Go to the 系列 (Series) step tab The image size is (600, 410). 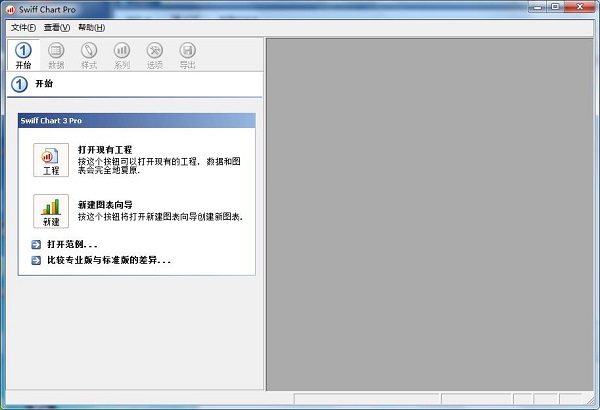pos(122,55)
